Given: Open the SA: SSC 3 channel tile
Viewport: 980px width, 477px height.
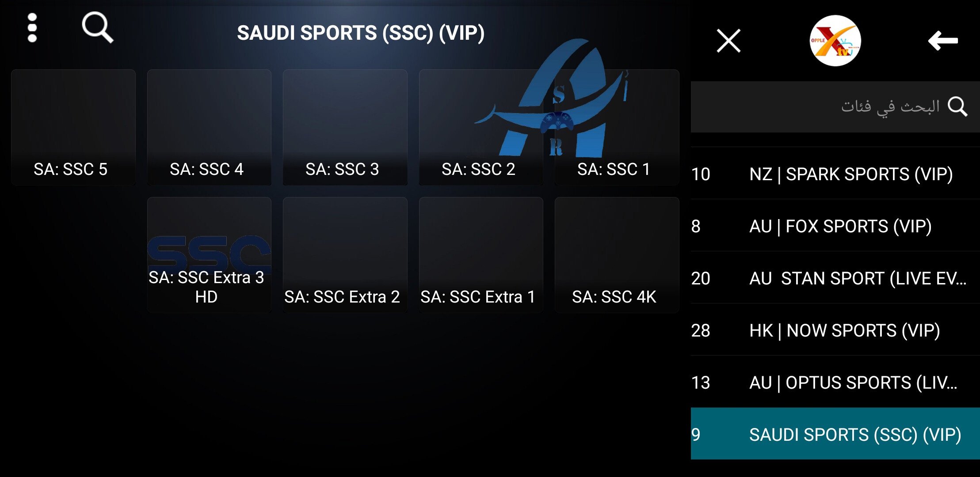Looking at the screenshot, I should pos(345,127).
